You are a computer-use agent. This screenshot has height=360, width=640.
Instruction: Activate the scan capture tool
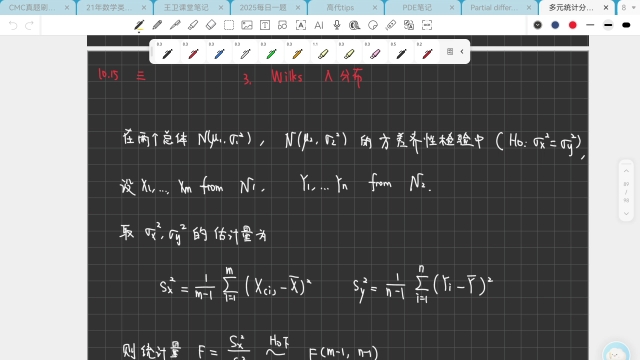coord(427,25)
